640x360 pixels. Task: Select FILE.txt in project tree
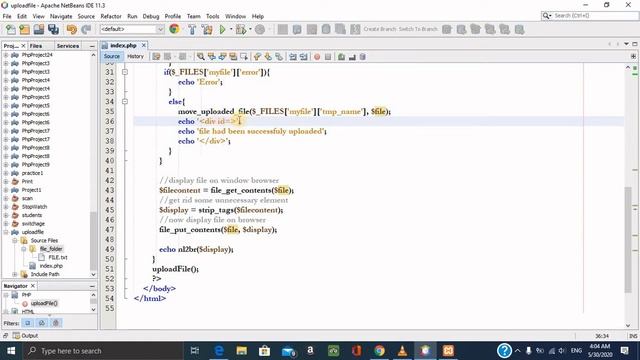(x=58, y=257)
